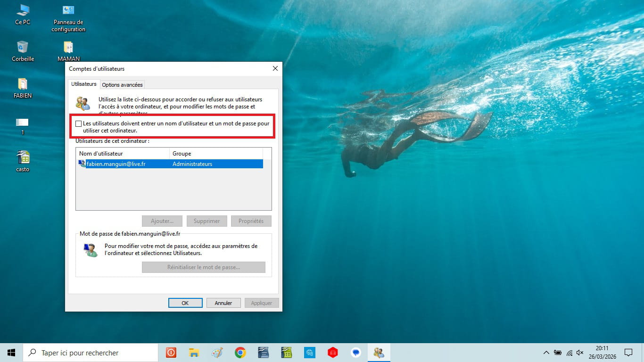Viewport: 644px width, 362px height.
Task: Click the Supprimer button
Action: [x=207, y=221]
